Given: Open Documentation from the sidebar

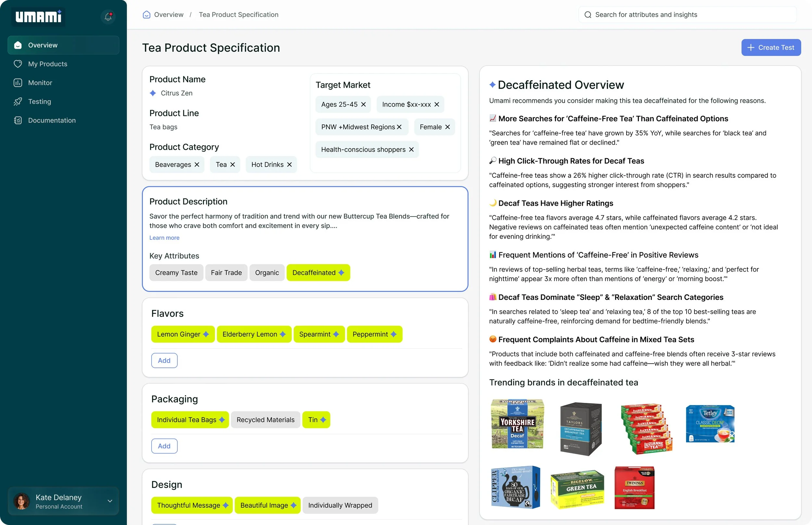Looking at the screenshot, I should pos(52,120).
